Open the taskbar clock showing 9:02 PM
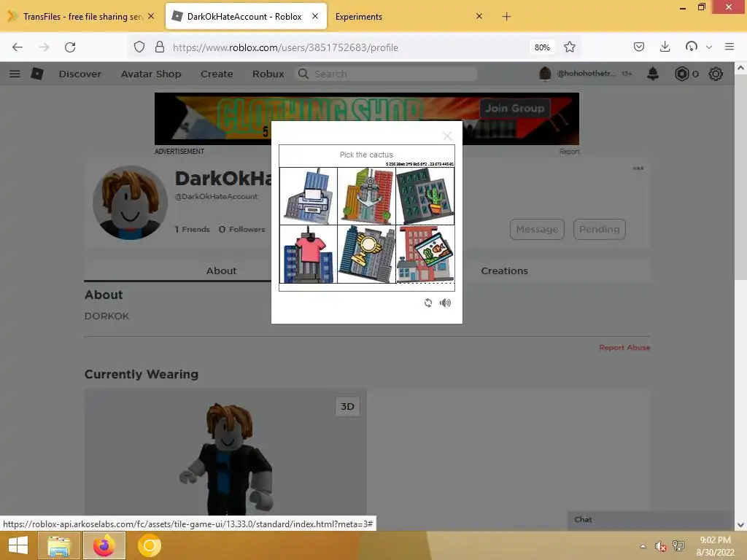Image resolution: width=747 pixels, height=560 pixels. [715, 546]
